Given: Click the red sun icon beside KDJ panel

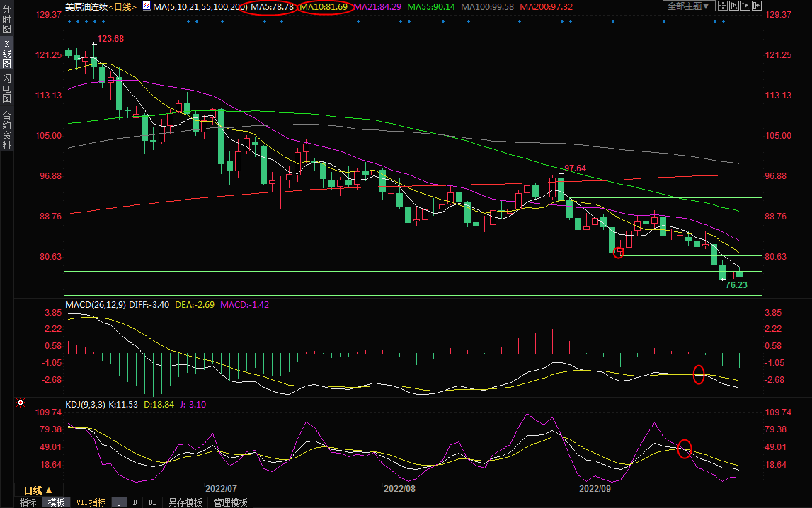Looking at the screenshot, I should [21, 403].
